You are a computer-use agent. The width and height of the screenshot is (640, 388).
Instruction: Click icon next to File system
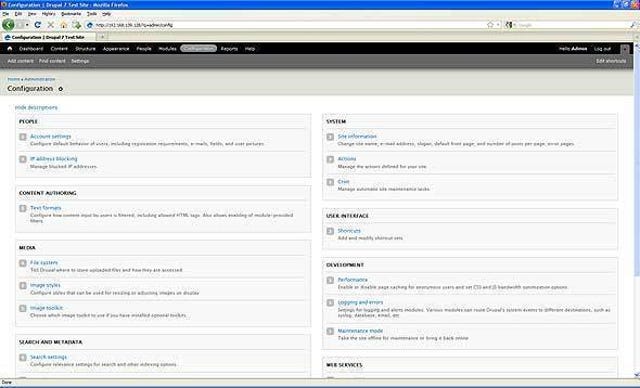[23, 263]
